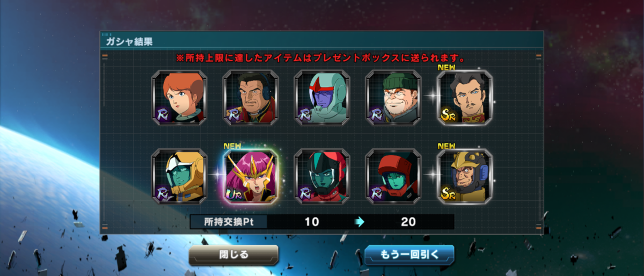
Task: Open the headset officer R card
Action: [251, 98]
